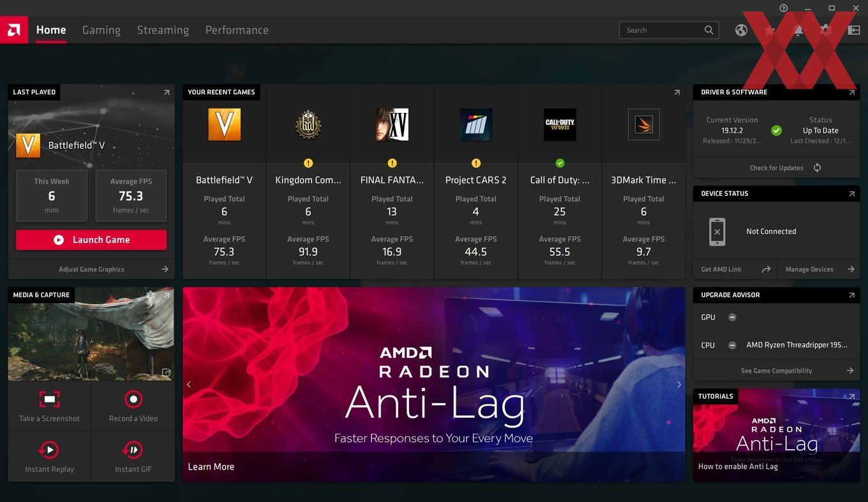The height and width of the screenshot is (502, 868).
Task: Click Check for Updates
Action: 776,168
